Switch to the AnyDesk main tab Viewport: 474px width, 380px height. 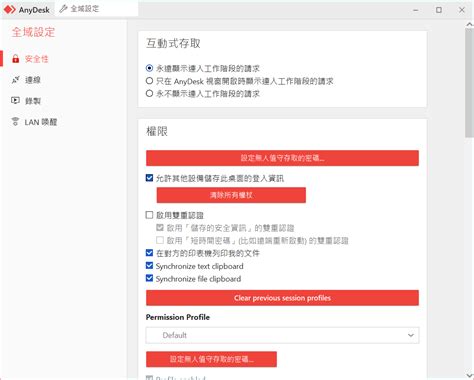click(27, 10)
